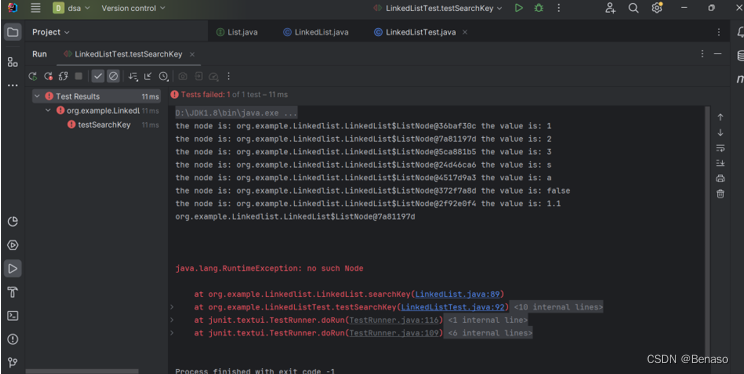Open the Services tool window

(x=13, y=245)
